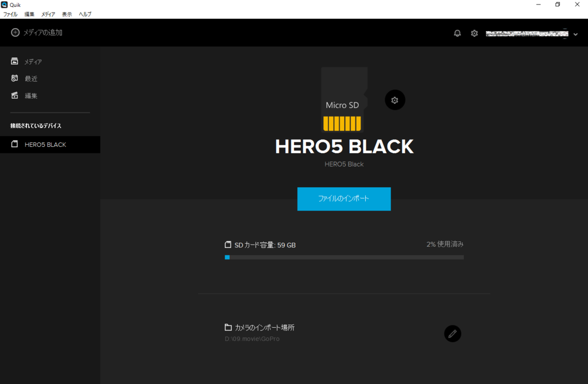Expand the account dropdown chevron
588x384 pixels.
(x=575, y=34)
